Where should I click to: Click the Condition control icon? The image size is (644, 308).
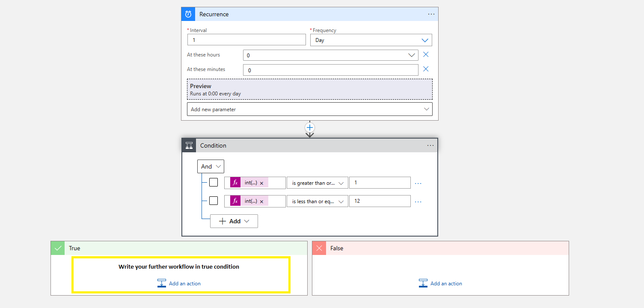(x=189, y=145)
